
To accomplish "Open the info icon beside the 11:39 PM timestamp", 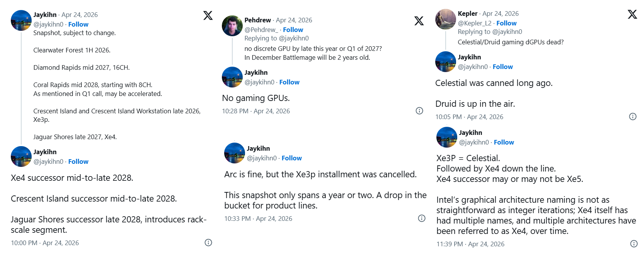I will (634, 244).
